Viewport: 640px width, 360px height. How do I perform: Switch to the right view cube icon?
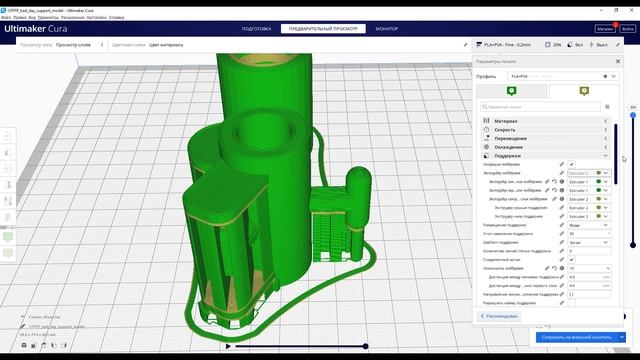click(64, 345)
